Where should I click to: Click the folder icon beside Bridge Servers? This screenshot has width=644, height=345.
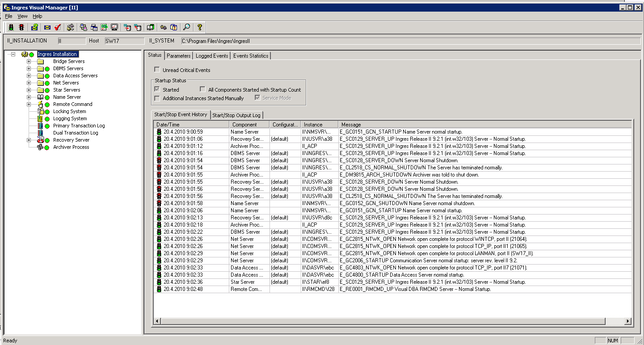coord(40,61)
